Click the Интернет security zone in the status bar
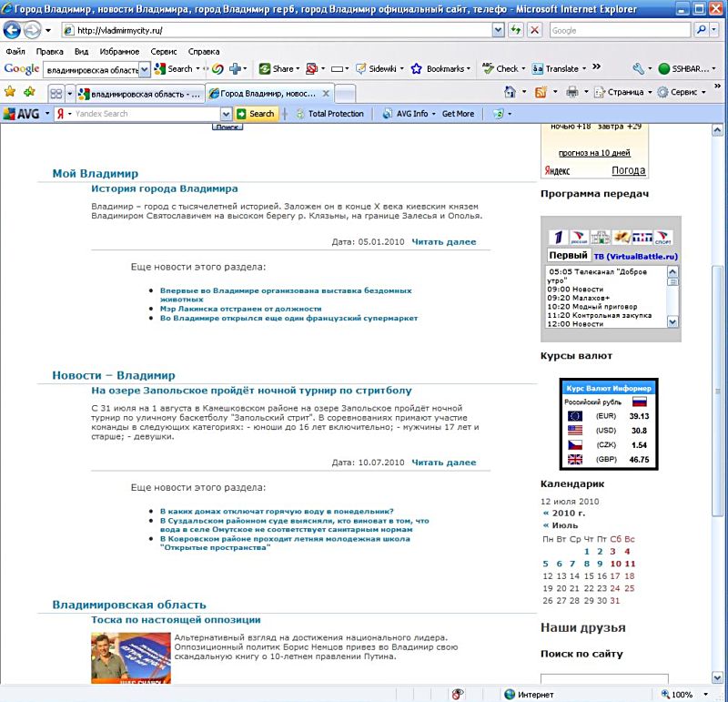This screenshot has height=702, width=728. click(530, 695)
